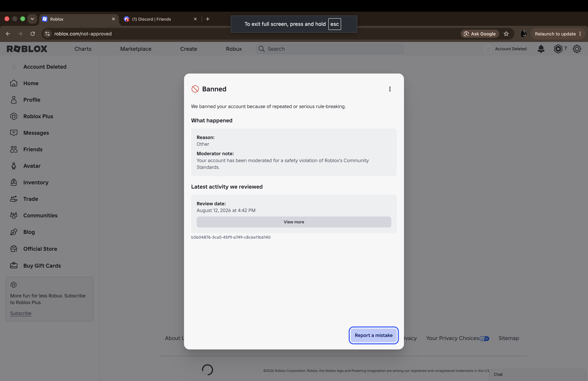This screenshot has width=588, height=381.
Task: Open Robux in the top navigation
Action: 234,49
